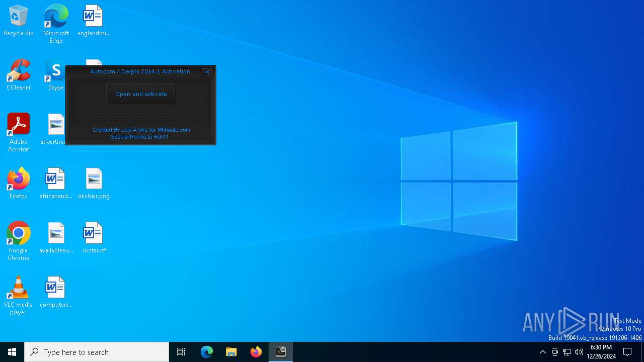644x362 pixels.
Task: Select the VLC media player shortcut
Action: click(x=19, y=296)
